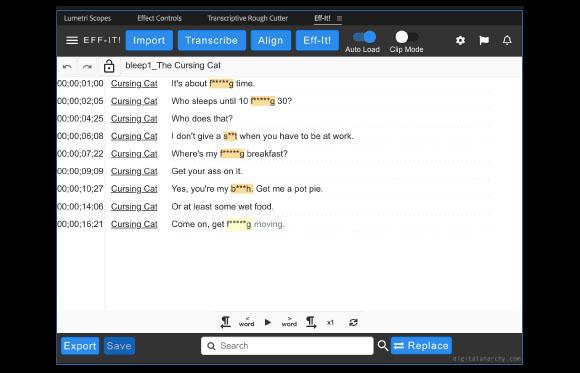Open Transcriptive Rough Cutter tab

pyautogui.click(x=247, y=18)
